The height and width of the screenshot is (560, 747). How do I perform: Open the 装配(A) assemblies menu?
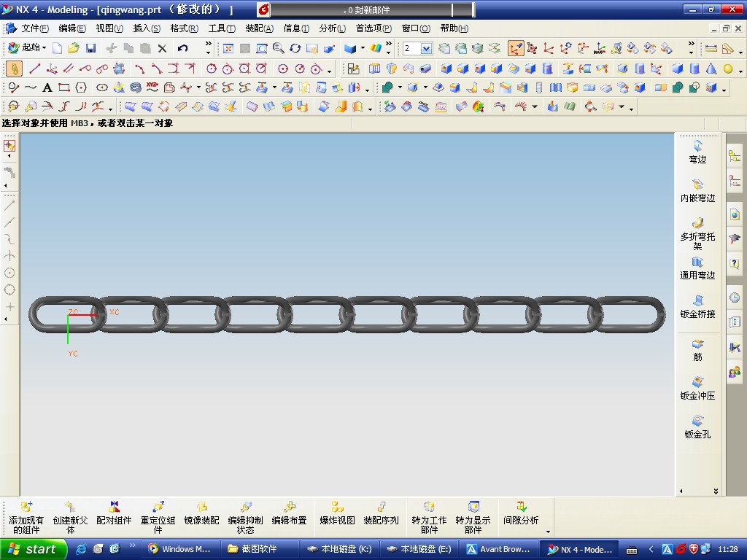pos(259,28)
